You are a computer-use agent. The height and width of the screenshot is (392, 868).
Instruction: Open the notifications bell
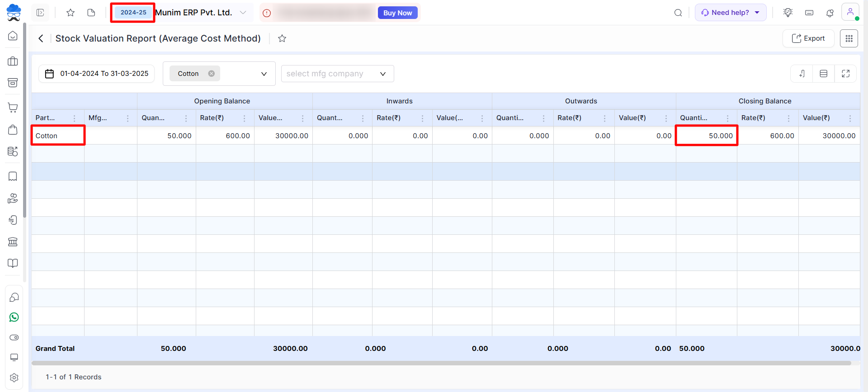[x=830, y=13]
